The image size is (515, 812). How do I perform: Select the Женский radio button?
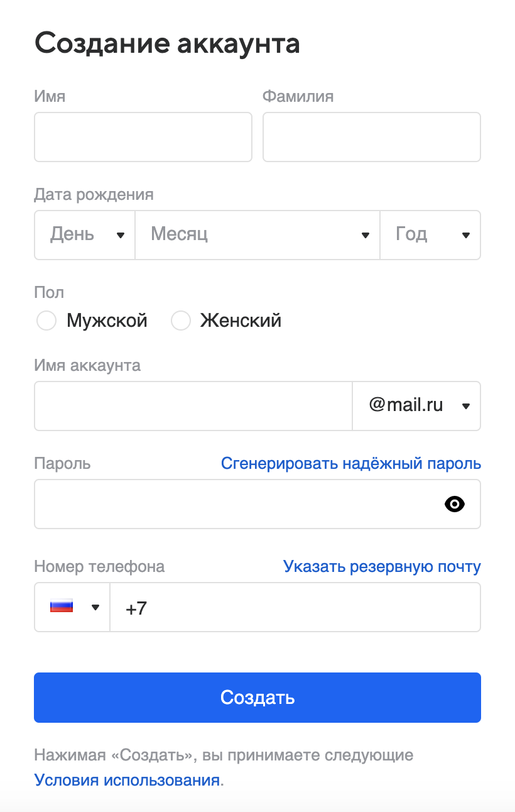[x=181, y=321]
